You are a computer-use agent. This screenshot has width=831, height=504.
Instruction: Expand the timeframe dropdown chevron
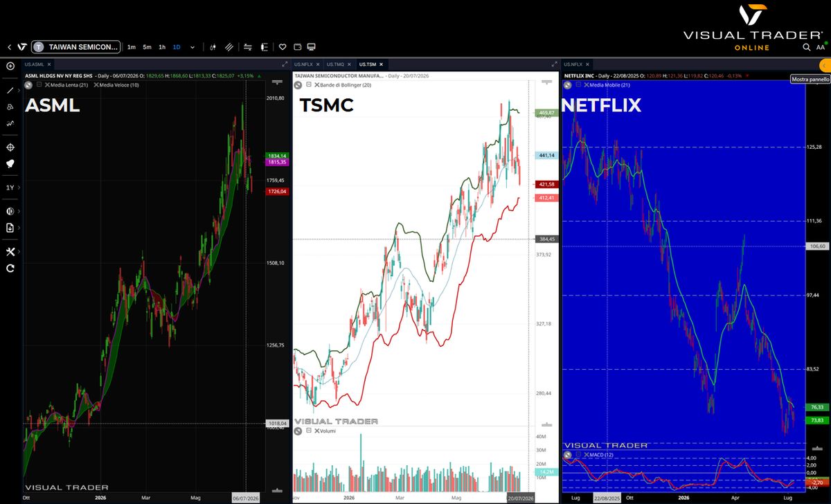193,47
